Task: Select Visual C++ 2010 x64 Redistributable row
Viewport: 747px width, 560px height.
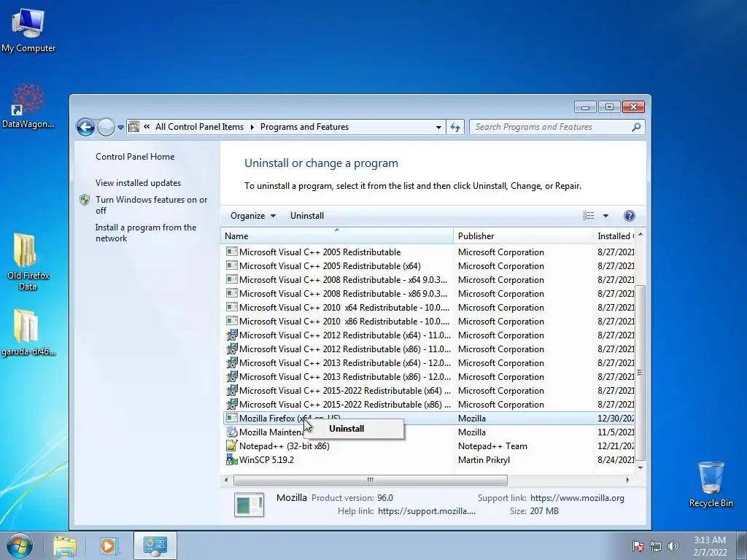Action: pyautogui.click(x=429, y=308)
